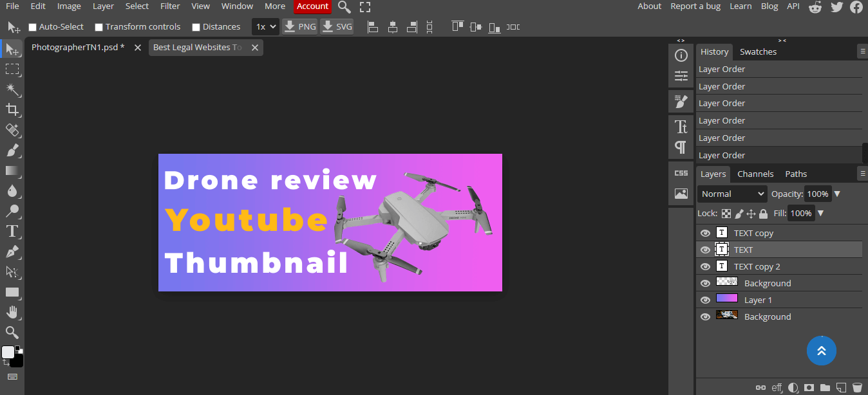
Task: Click the search magnifier in menu bar
Action: [x=344, y=7]
